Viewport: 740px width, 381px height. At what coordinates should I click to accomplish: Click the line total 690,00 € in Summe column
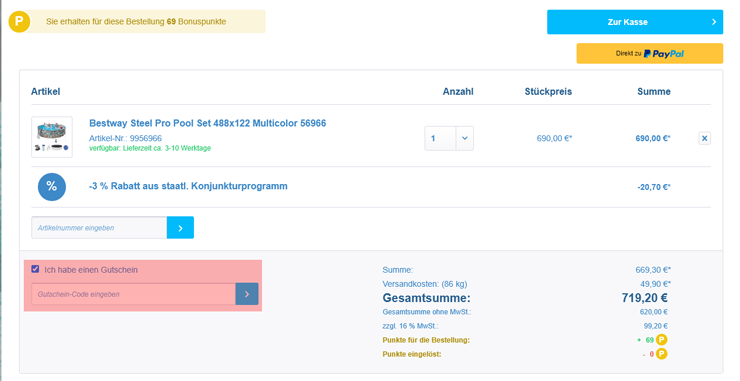[653, 138]
